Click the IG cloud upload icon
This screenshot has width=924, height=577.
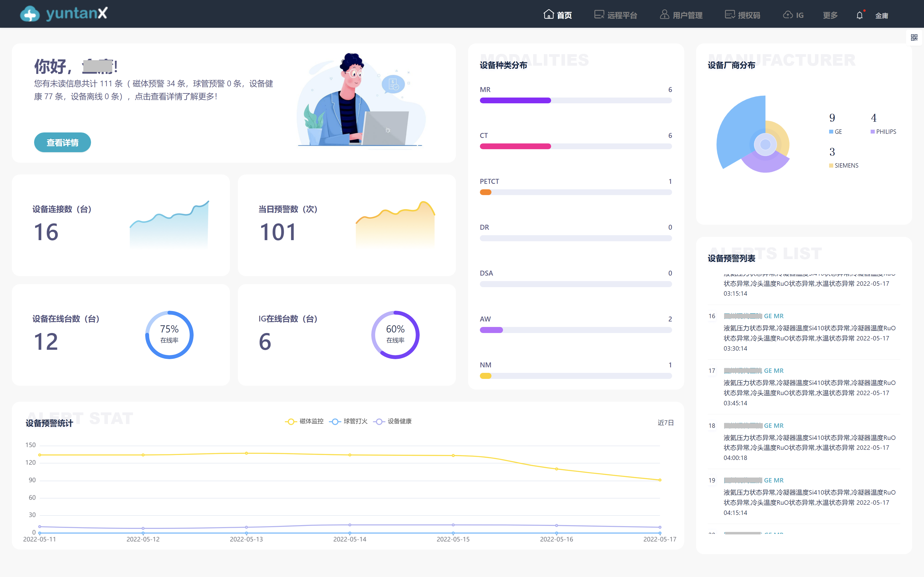point(788,15)
